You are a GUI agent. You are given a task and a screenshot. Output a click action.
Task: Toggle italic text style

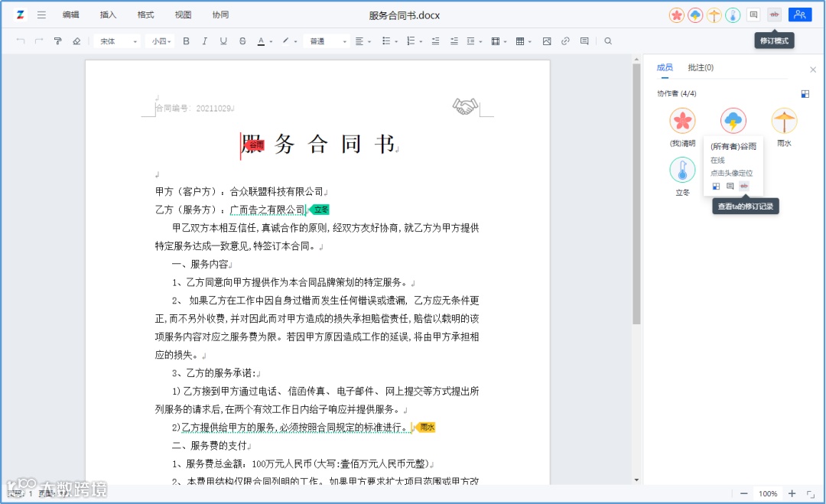pyautogui.click(x=204, y=41)
